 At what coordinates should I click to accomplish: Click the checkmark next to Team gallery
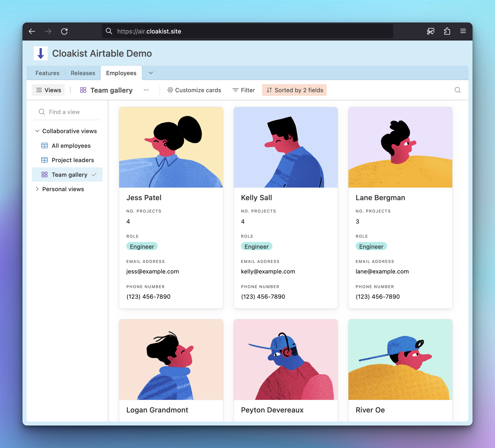94,175
